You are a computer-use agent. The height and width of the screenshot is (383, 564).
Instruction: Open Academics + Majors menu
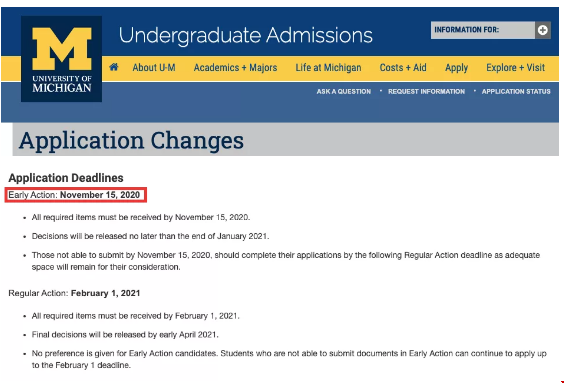pyautogui.click(x=235, y=68)
